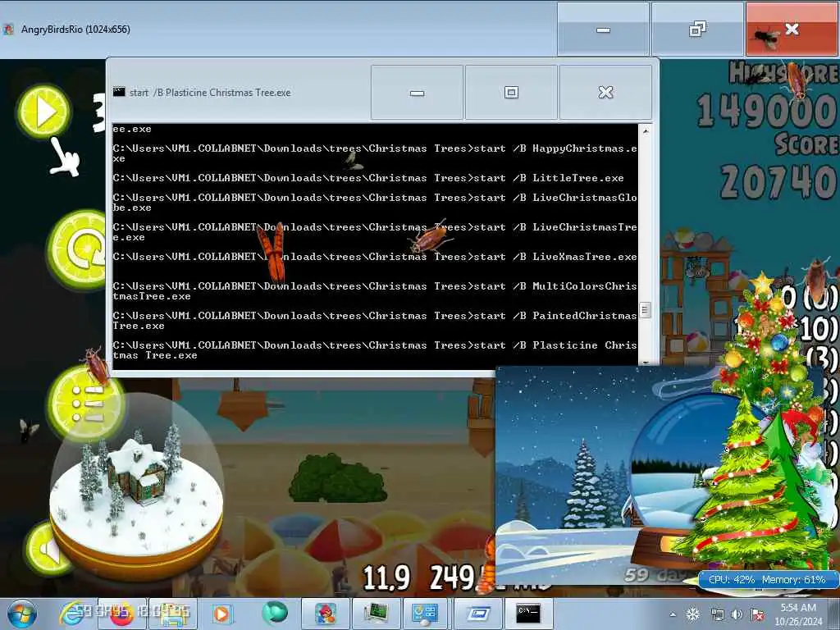This screenshot has height=630, width=840.
Task: Open Firefox from the taskbar
Action: 122,614
